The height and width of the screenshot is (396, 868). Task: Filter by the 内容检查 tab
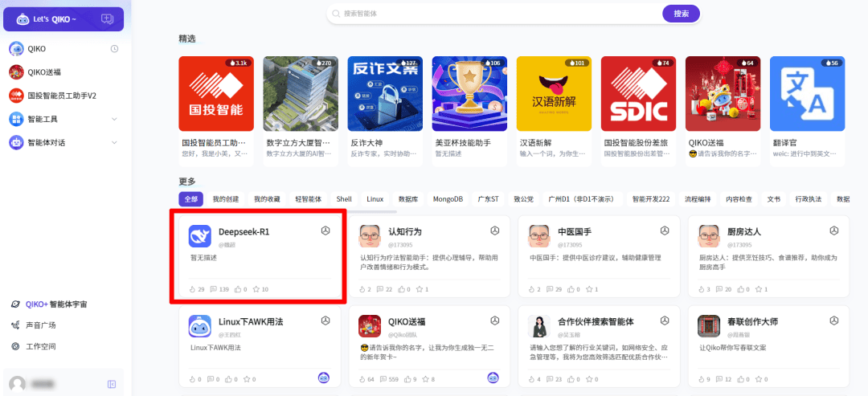tap(739, 199)
